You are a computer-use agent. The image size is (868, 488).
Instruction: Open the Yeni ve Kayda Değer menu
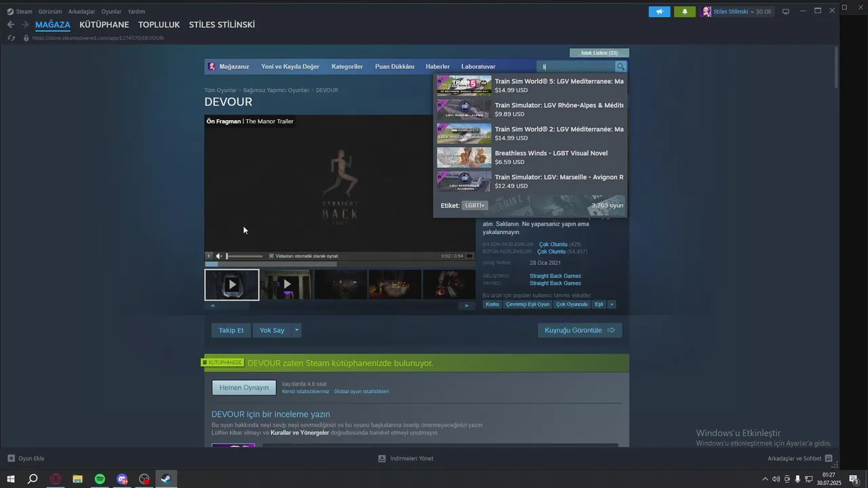pyautogui.click(x=290, y=66)
